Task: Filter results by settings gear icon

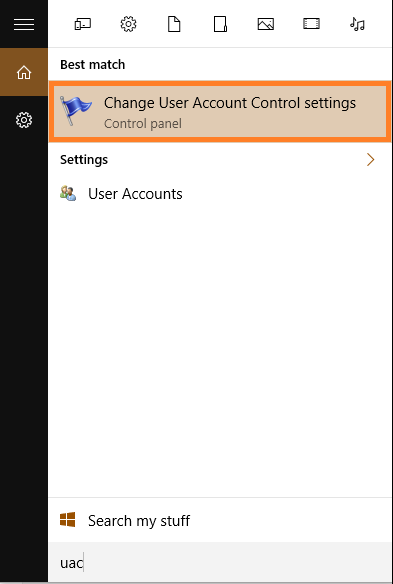Action: click(129, 25)
